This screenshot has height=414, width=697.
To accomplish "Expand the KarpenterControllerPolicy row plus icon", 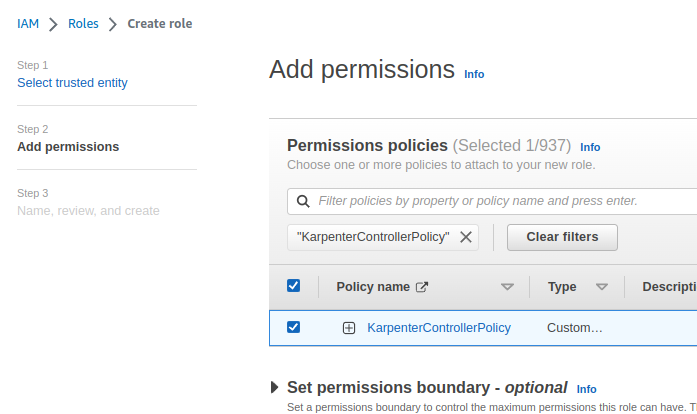I will 349,328.
